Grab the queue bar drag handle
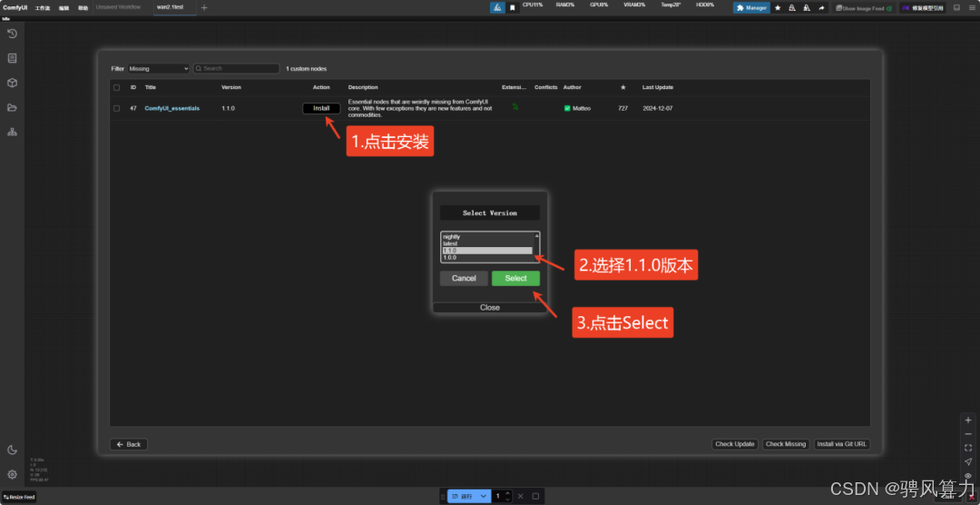This screenshot has height=505, width=980. tap(443, 496)
